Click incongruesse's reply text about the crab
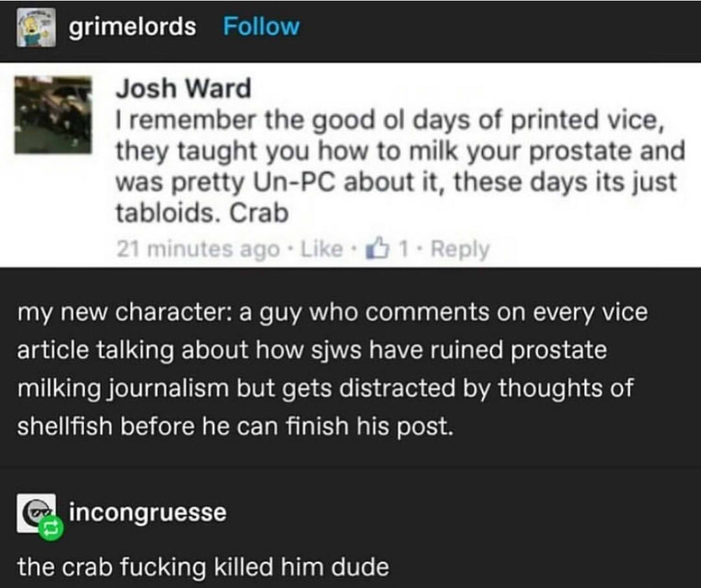This screenshot has width=701, height=588. pyautogui.click(x=203, y=567)
